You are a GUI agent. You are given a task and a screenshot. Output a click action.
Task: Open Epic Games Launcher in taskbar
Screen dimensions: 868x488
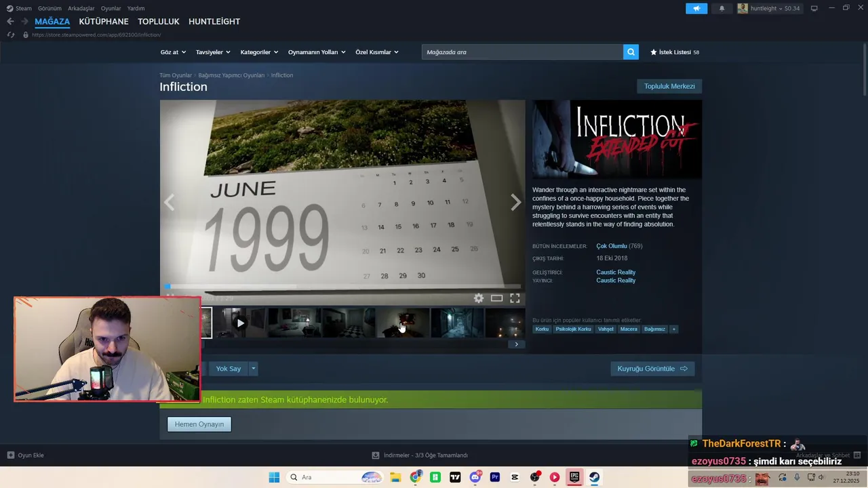574,477
